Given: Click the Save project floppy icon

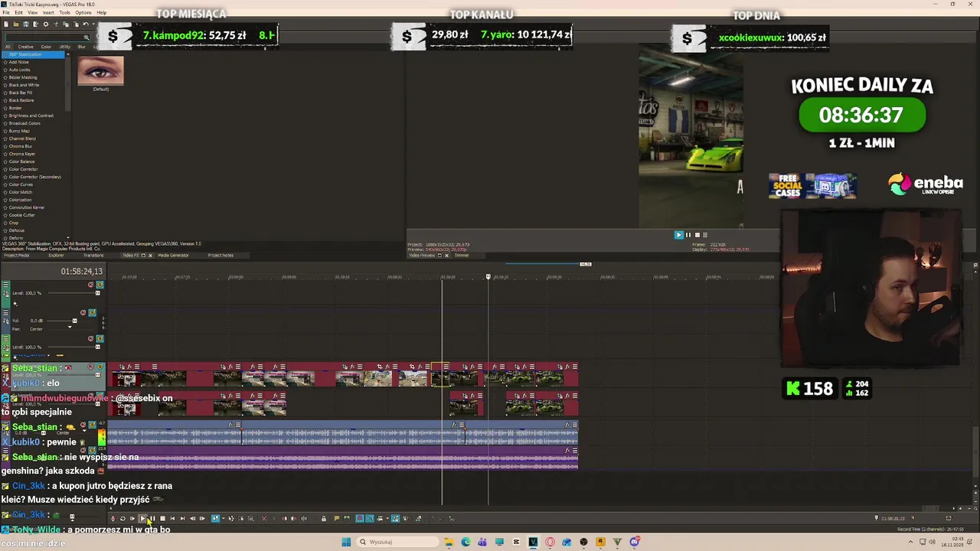Looking at the screenshot, I should tap(26, 24).
